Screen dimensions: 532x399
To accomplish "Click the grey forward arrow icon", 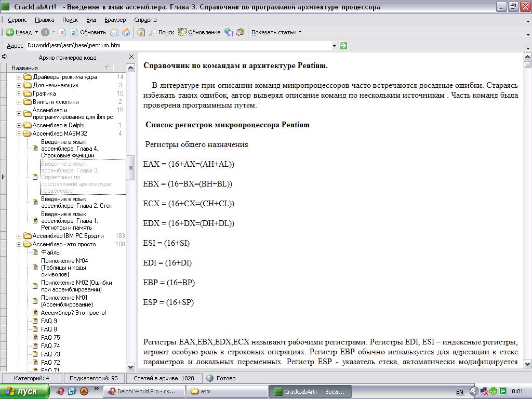I will [x=45, y=32].
